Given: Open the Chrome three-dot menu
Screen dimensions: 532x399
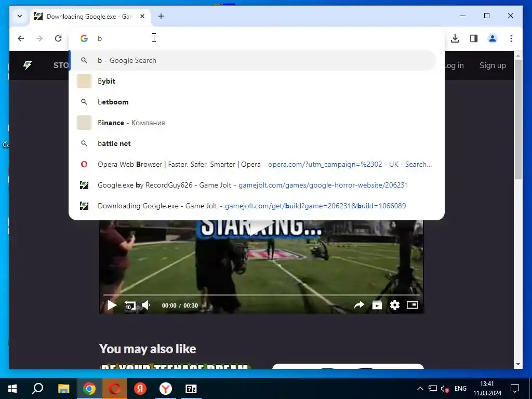Looking at the screenshot, I should (511, 38).
